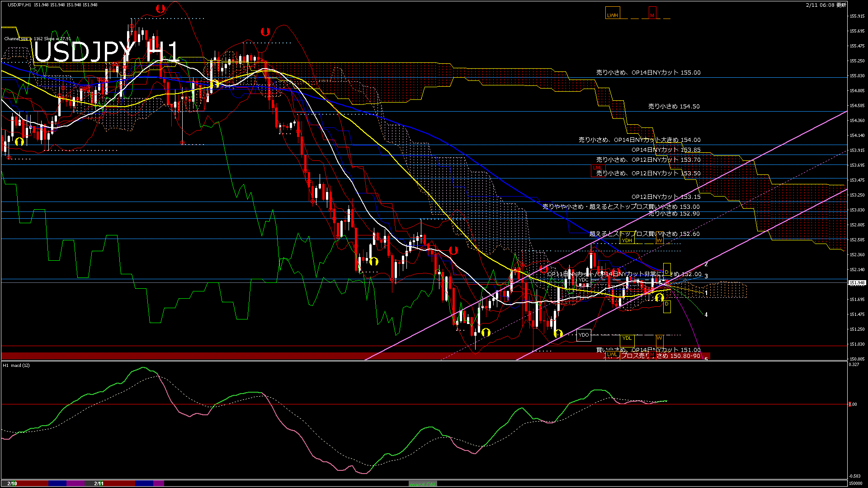The height and width of the screenshot is (488, 868).
Task: Click the 153.250 price axis label
Action: [x=857, y=195]
